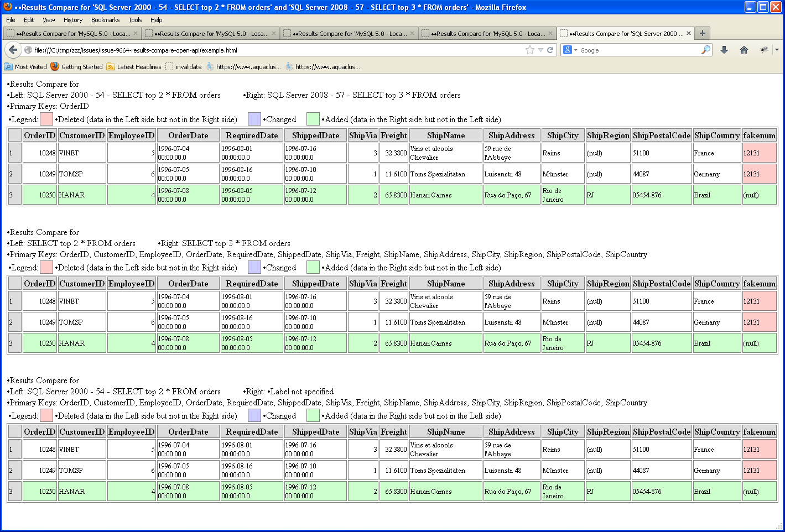Screen dimensions: 785x532
Task: Open the File menu
Action: coord(11,20)
